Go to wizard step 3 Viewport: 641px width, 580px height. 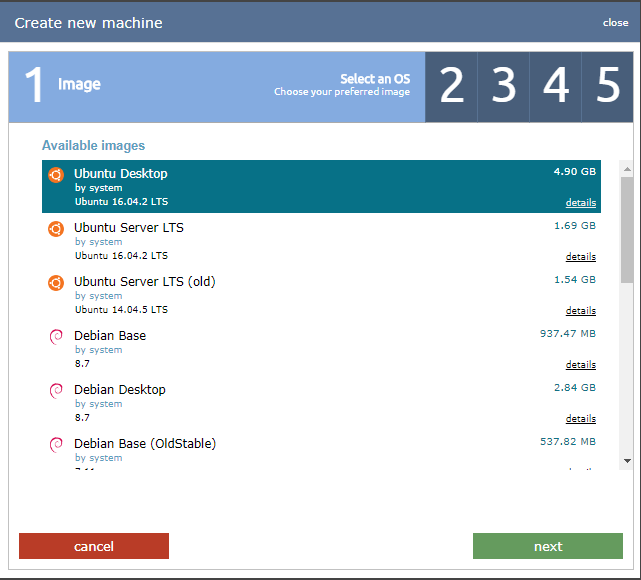click(504, 87)
